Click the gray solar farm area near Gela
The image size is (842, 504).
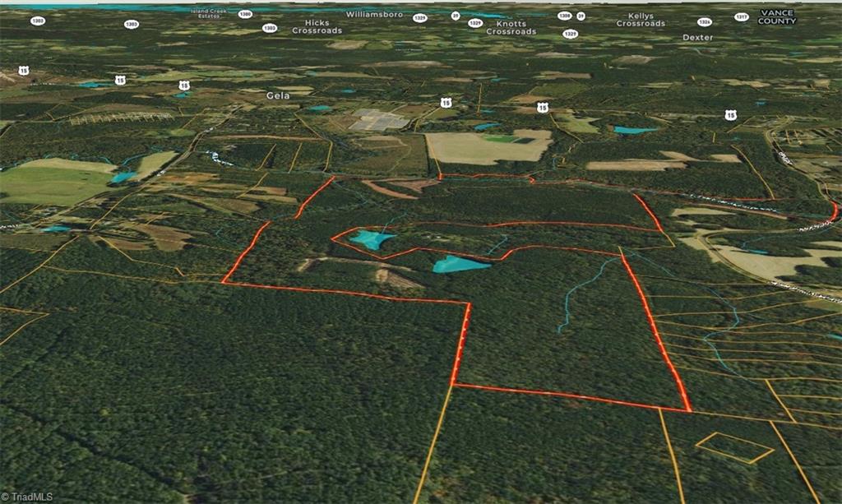(379, 120)
